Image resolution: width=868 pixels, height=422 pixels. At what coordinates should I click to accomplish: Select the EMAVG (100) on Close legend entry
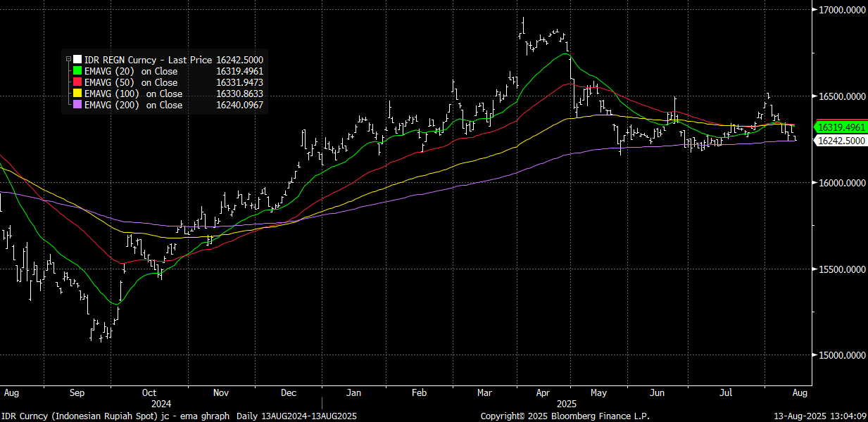point(132,94)
